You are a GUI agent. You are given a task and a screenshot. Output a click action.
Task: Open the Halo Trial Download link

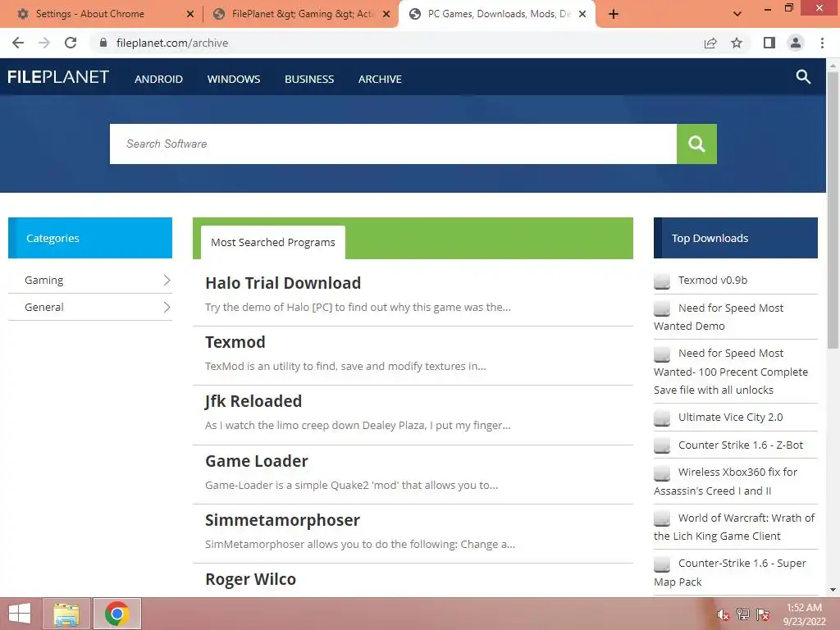tap(283, 283)
